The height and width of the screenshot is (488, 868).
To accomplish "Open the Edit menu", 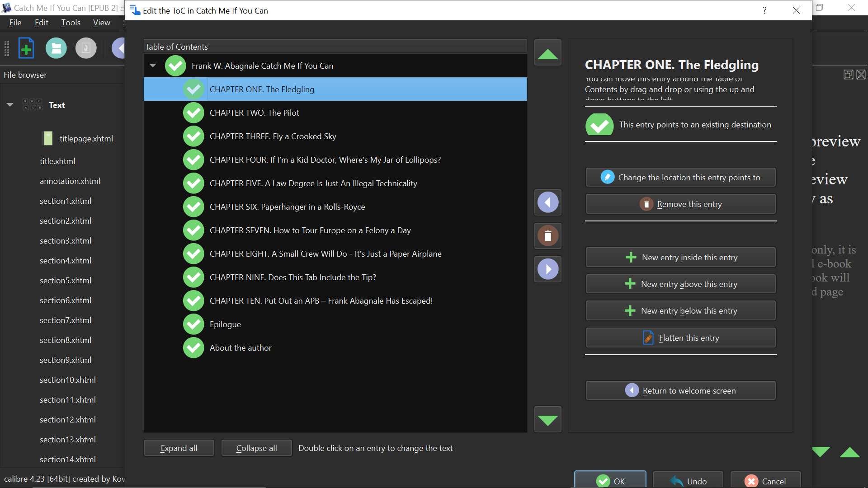I will click(41, 23).
